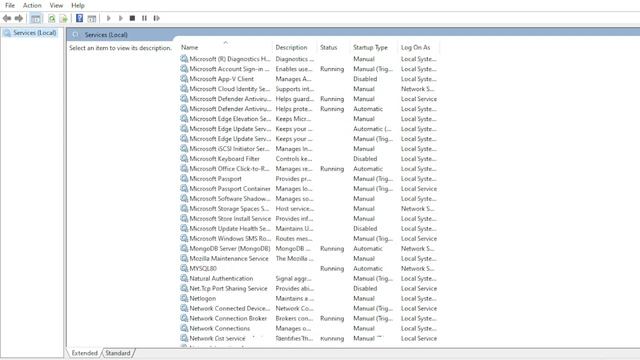The height and width of the screenshot is (360, 640).
Task: Open the Help menu
Action: [x=78, y=5]
